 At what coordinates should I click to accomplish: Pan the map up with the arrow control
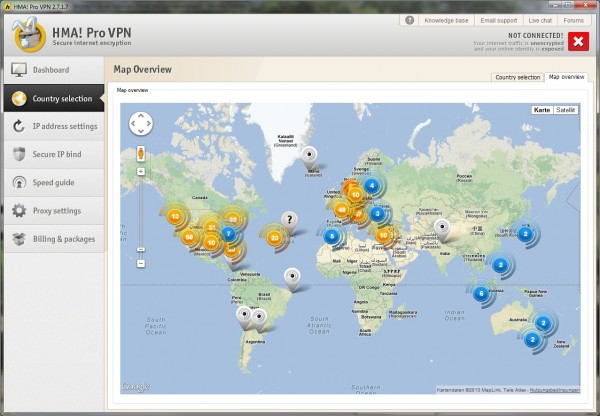coord(141,115)
